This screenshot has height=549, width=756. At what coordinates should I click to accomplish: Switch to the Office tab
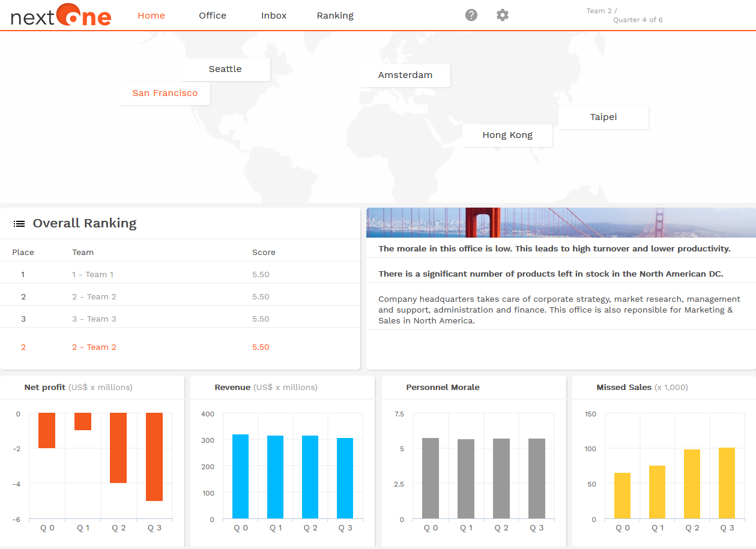pos(213,16)
